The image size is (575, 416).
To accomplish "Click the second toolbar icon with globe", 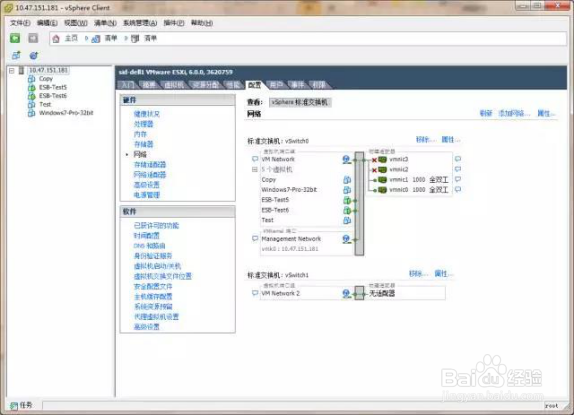I will 33,55.
